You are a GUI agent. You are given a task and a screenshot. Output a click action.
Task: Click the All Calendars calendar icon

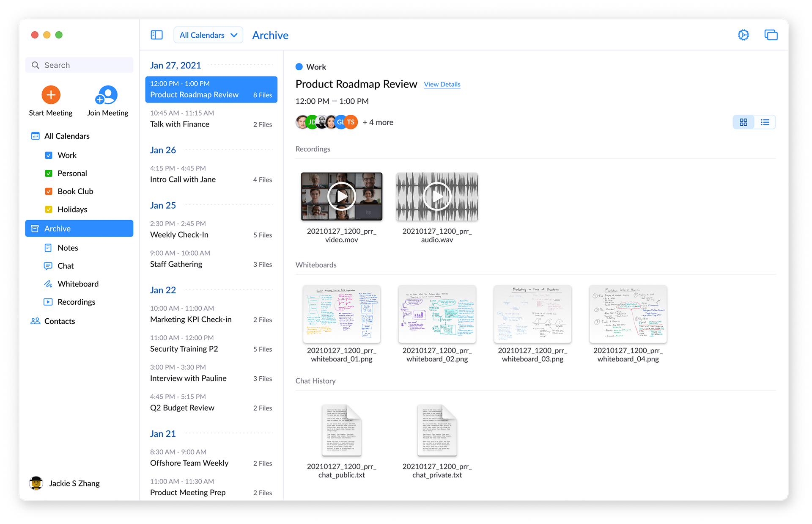36,136
